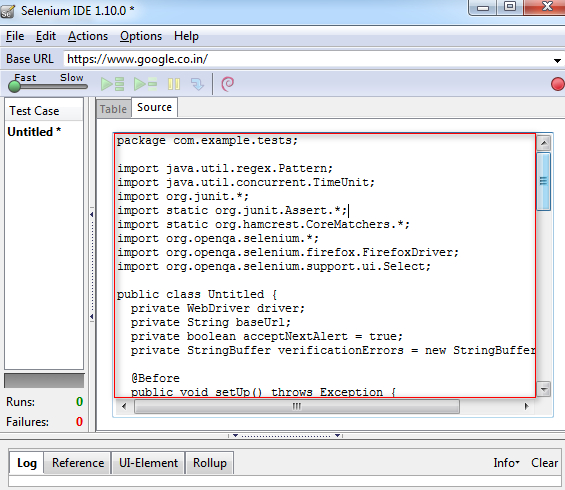Image resolution: width=565 pixels, height=490 pixels.
Task: Click horizontal scrollbar left arrow
Action: pos(124,406)
